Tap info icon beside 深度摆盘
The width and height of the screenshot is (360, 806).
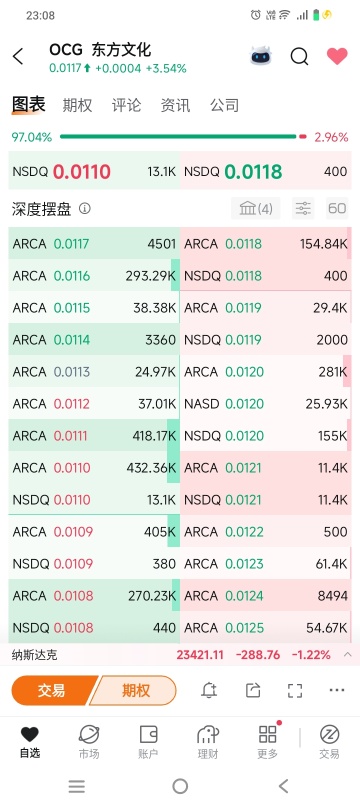pos(85,209)
